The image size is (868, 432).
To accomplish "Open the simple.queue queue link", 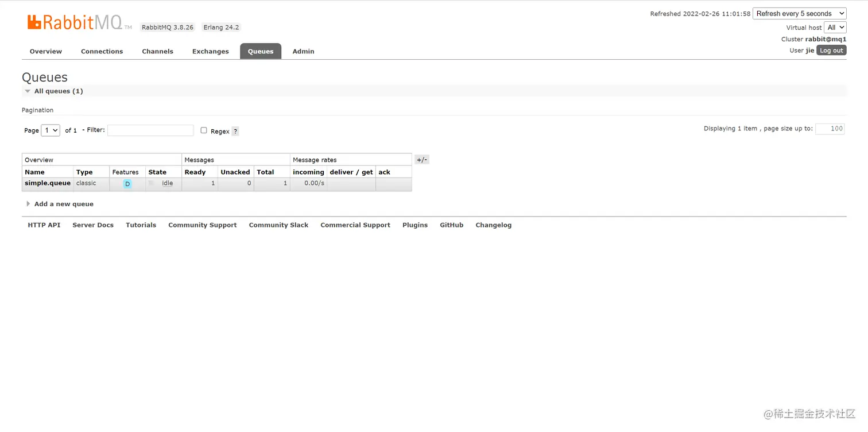I will point(48,183).
